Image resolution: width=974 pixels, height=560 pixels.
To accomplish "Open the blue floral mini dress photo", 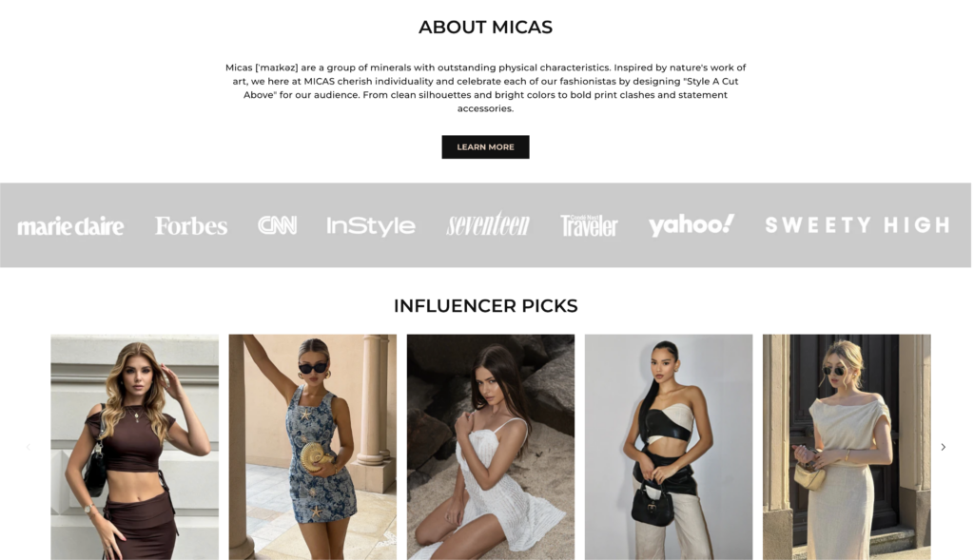I will tap(312, 447).
